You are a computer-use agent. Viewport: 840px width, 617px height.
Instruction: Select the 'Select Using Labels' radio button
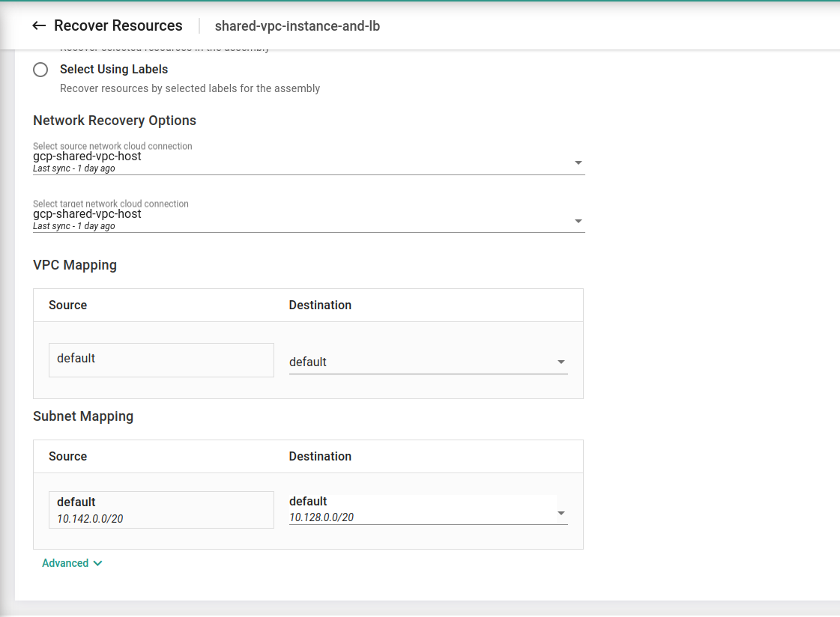40,70
